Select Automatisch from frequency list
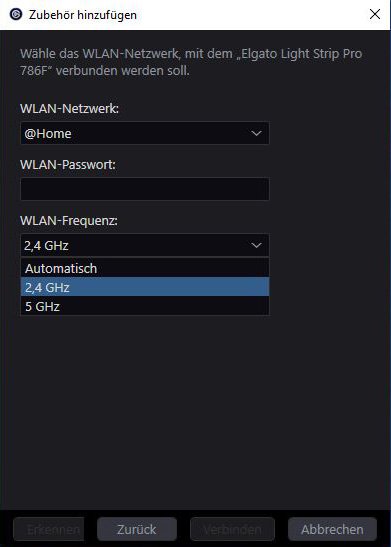Screen dimensions: 391x547 pos(145,268)
